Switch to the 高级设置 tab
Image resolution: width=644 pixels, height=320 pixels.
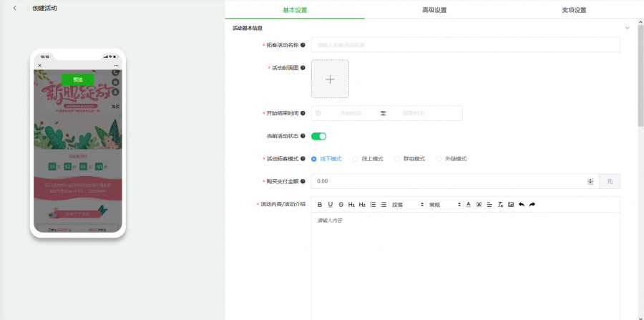[434, 10]
